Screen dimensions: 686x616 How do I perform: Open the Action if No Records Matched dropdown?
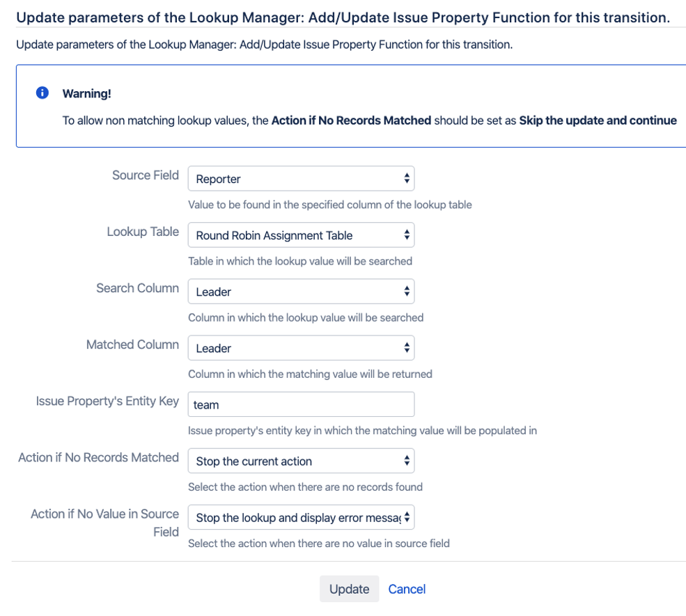point(301,460)
